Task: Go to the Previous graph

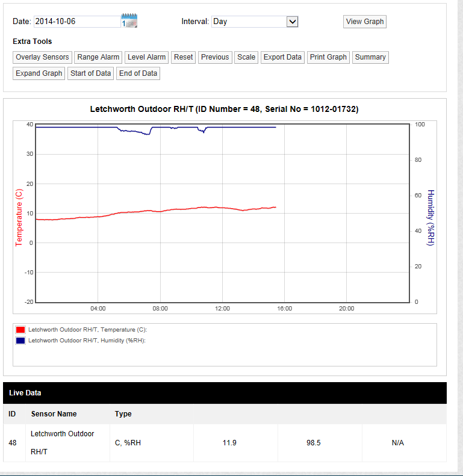Action: [x=215, y=57]
